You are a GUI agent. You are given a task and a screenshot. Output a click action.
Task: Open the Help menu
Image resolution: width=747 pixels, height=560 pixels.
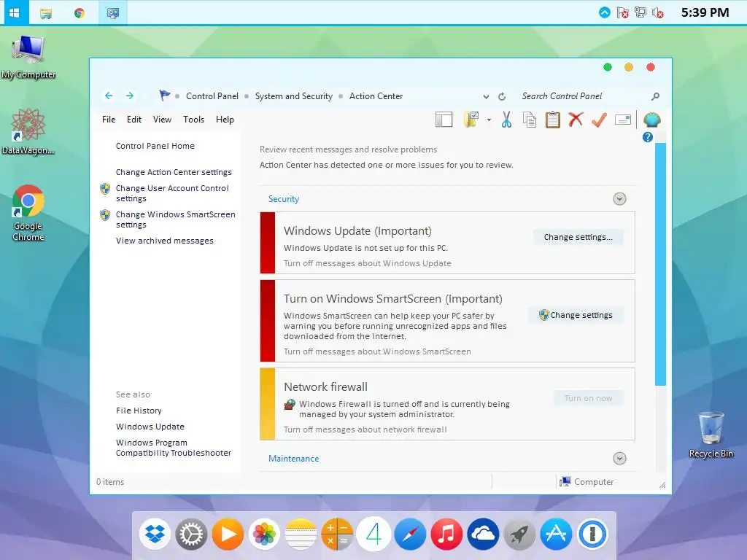tap(225, 120)
